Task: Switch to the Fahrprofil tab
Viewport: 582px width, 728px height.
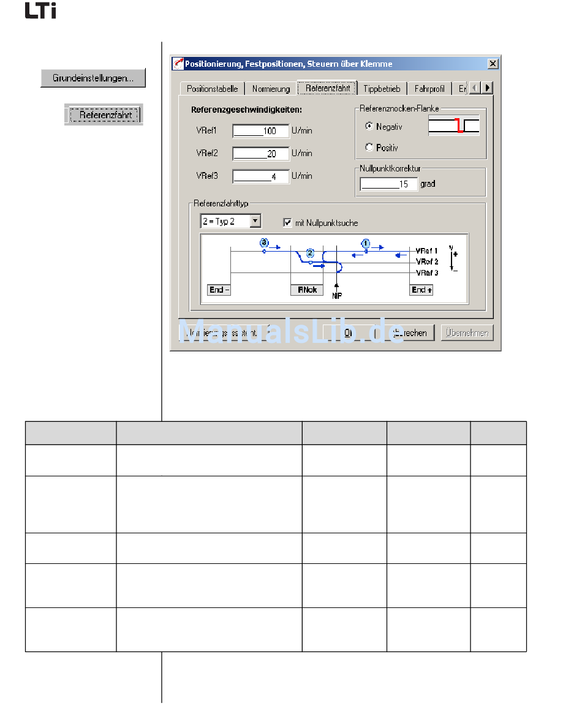Action: click(429, 89)
